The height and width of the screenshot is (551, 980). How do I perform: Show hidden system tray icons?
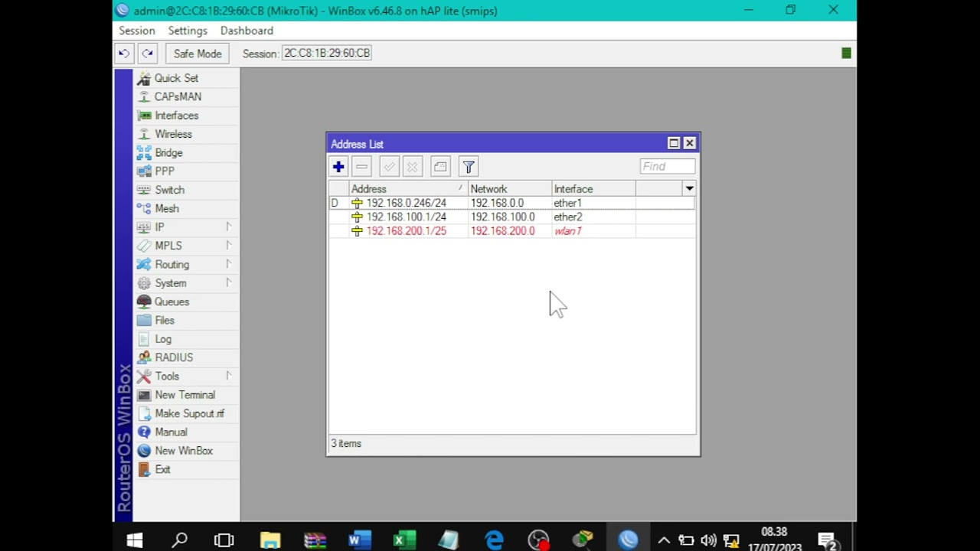(x=664, y=540)
